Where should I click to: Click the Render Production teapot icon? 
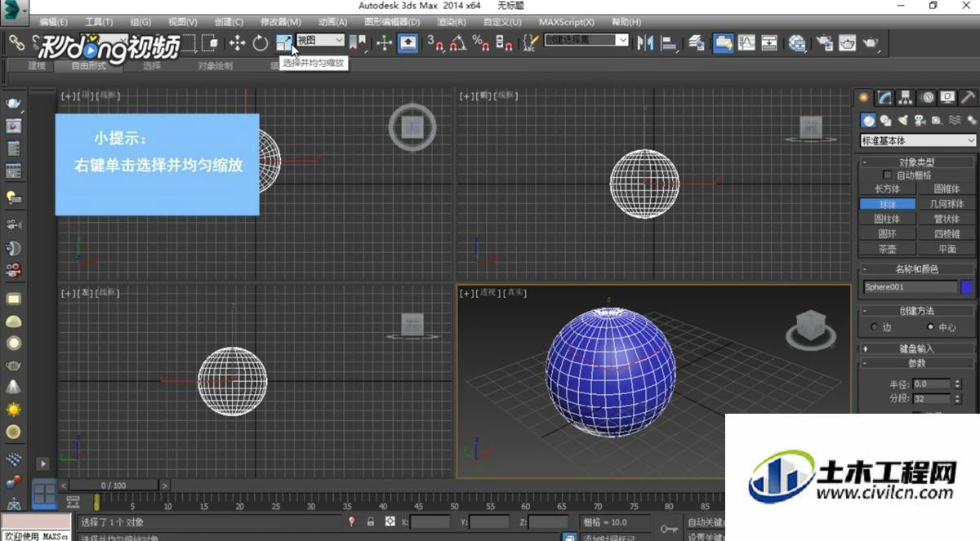click(871, 43)
